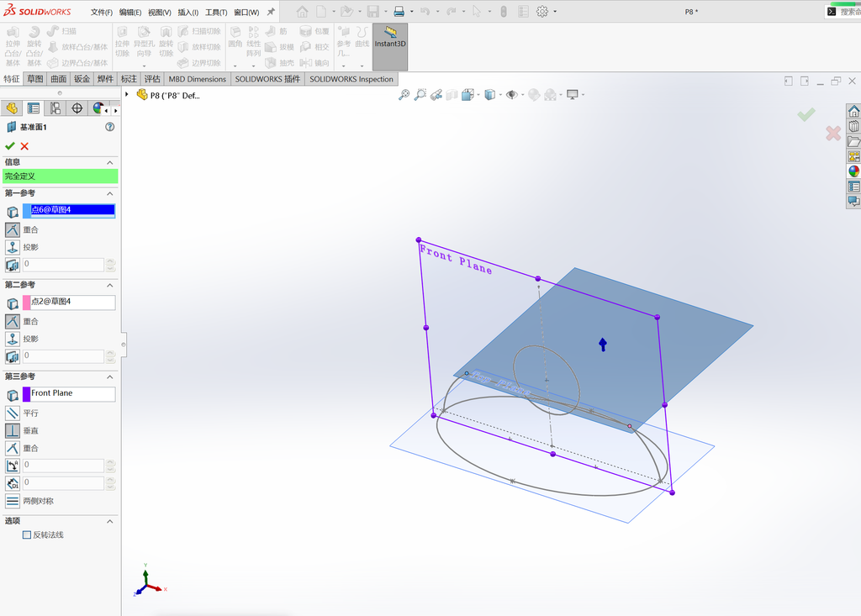
Task: Open the DisplayManager color sphere tab icon
Action: (98, 108)
